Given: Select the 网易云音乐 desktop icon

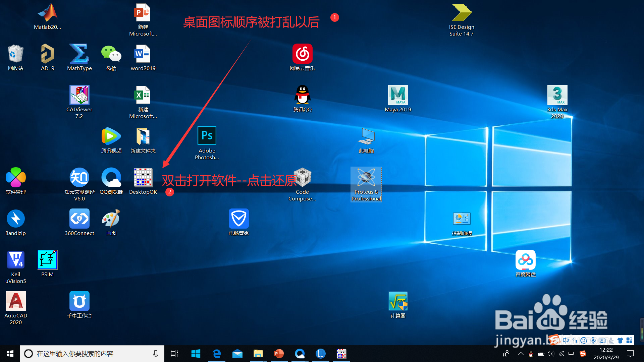Looking at the screenshot, I should (x=302, y=54).
